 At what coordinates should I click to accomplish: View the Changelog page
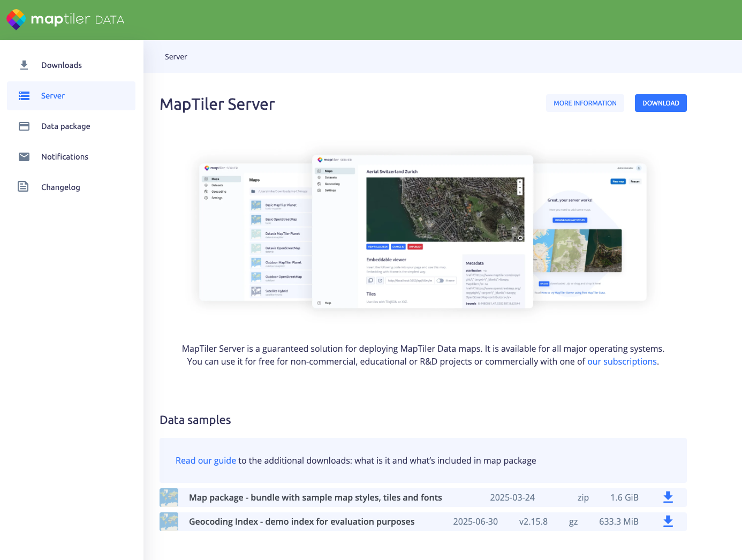71,187
